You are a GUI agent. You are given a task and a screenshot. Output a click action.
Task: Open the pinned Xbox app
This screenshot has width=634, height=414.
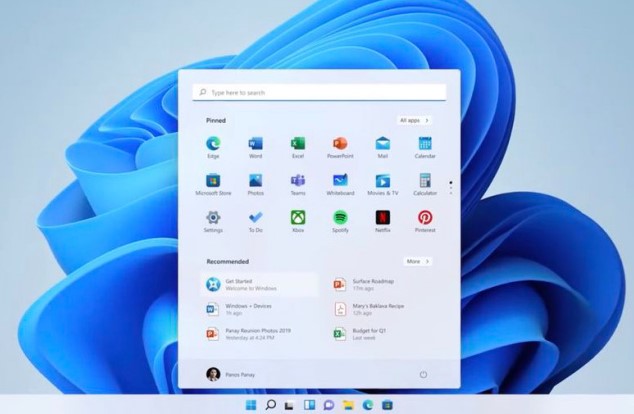click(297, 218)
